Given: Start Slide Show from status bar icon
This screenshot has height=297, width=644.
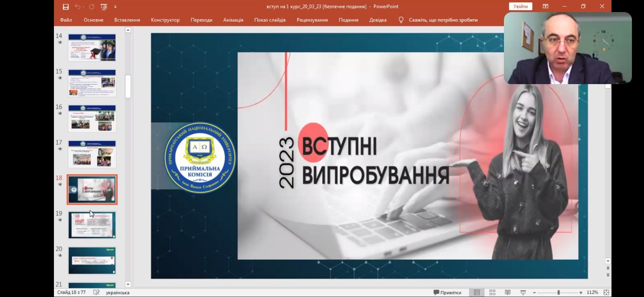Looking at the screenshot, I should click(x=523, y=293).
